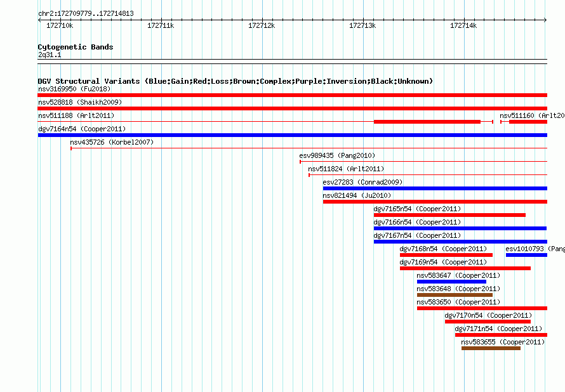Click the nsv511824 thin red line

point(428,175)
